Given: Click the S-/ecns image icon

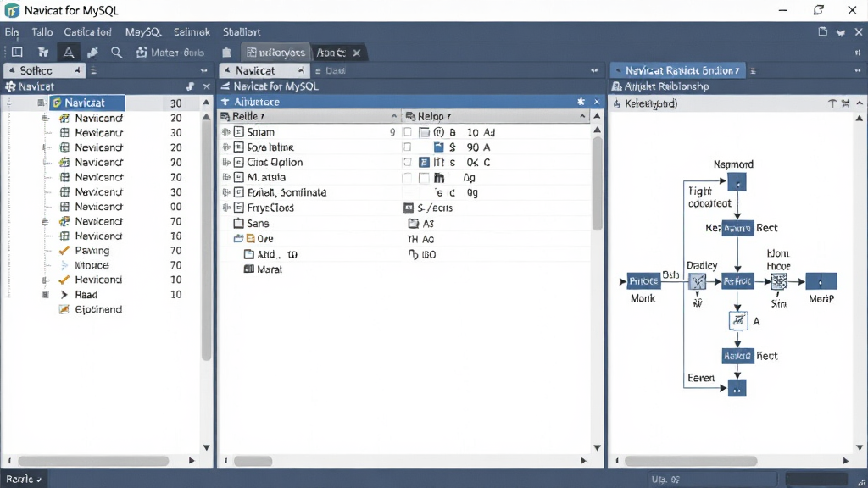Looking at the screenshot, I should (409, 208).
